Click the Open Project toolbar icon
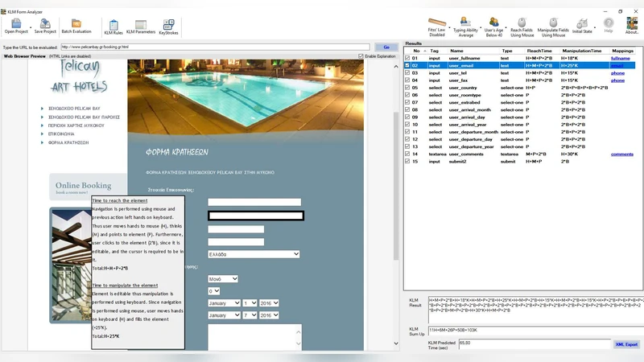The image size is (644, 362). pyautogui.click(x=15, y=24)
